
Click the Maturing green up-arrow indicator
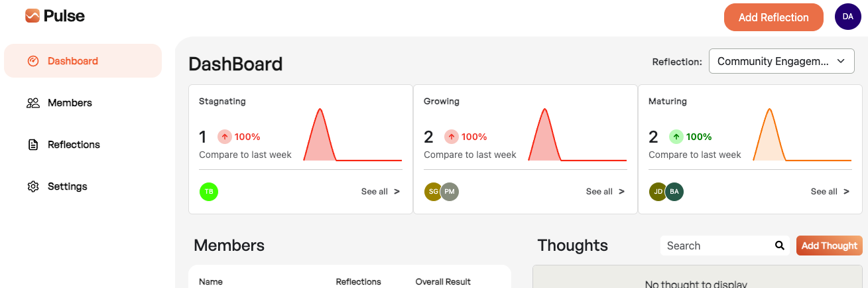[x=676, y=137]
